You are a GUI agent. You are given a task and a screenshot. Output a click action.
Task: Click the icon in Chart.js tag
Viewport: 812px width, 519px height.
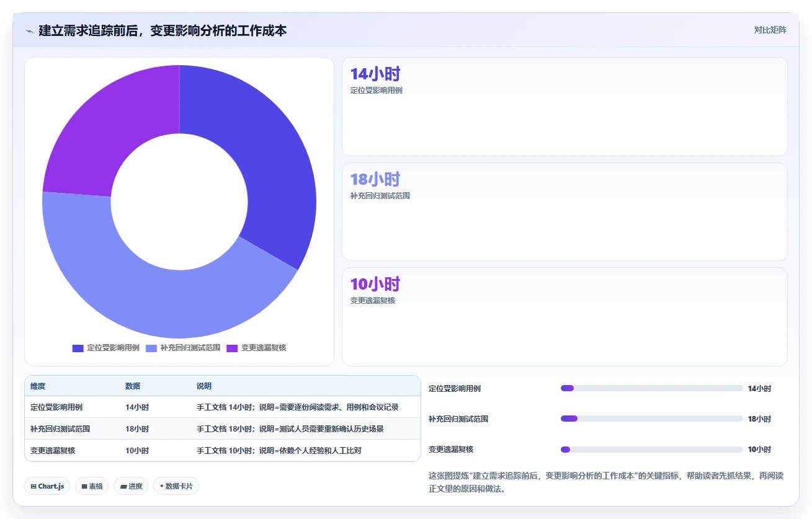click(33, 487)
